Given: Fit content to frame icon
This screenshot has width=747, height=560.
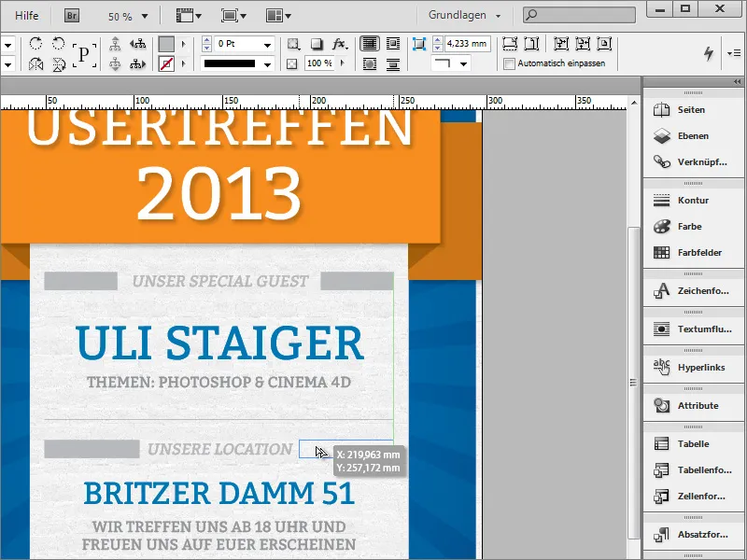Looking at the screenshot, I should tap(561, 44).
